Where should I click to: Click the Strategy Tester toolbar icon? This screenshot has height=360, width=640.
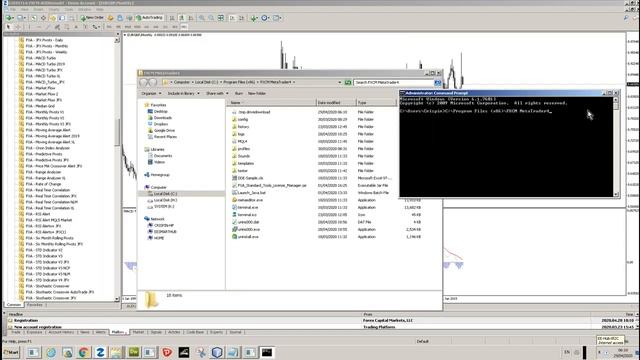(71, 18)
